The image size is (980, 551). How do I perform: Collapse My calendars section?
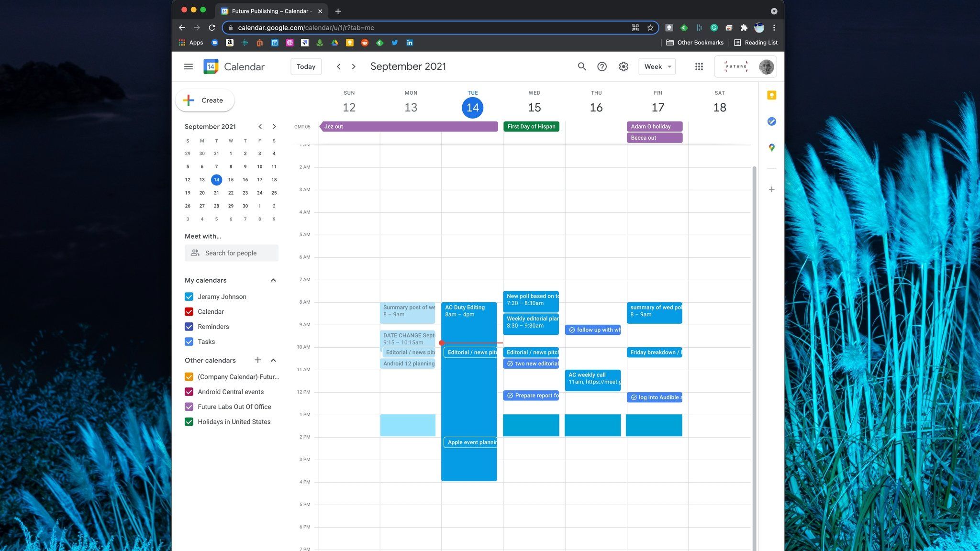pos(273,280)
